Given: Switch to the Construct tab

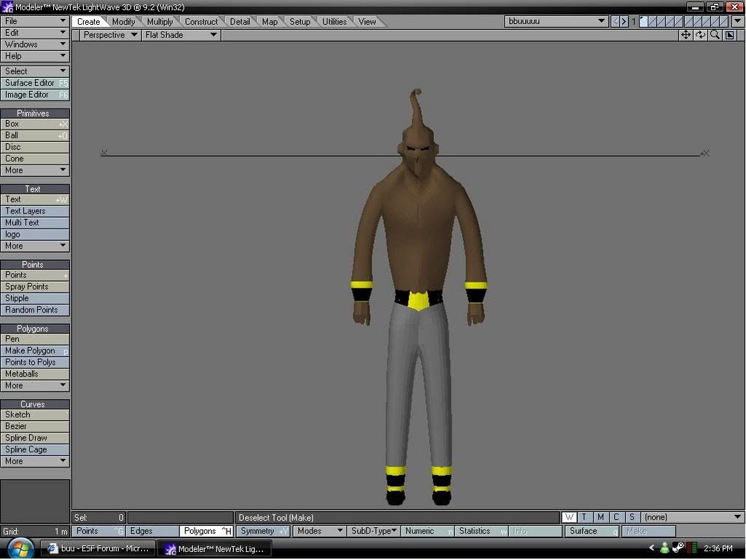Looking at the screenshot, I should tap(201, 22).
